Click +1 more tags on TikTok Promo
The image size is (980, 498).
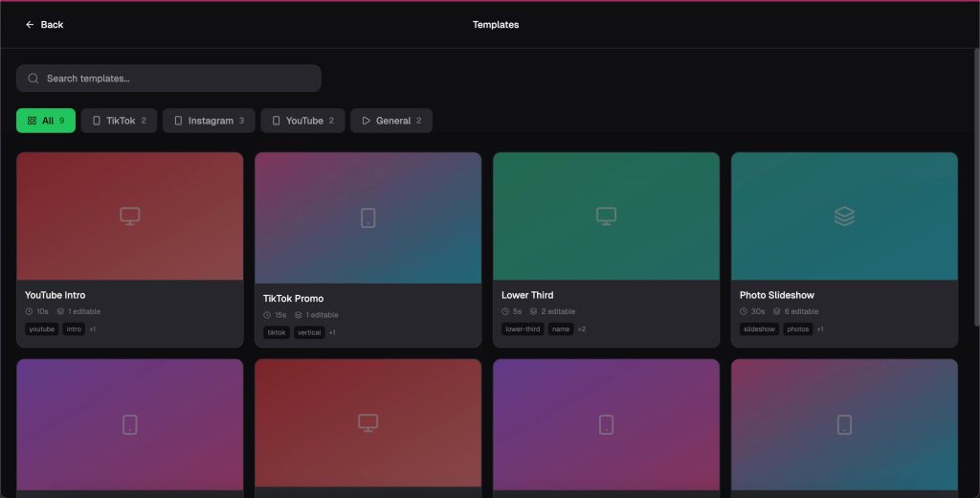click(332, 333)
